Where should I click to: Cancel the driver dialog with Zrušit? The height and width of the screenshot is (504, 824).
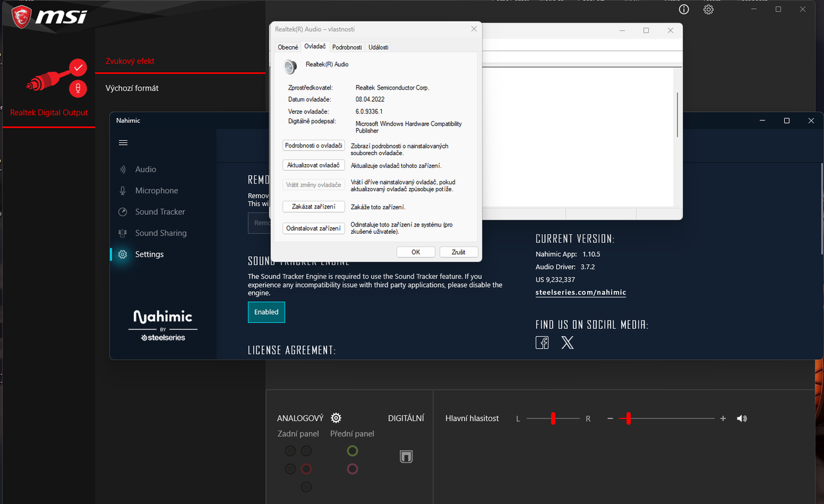coord(458,252)
